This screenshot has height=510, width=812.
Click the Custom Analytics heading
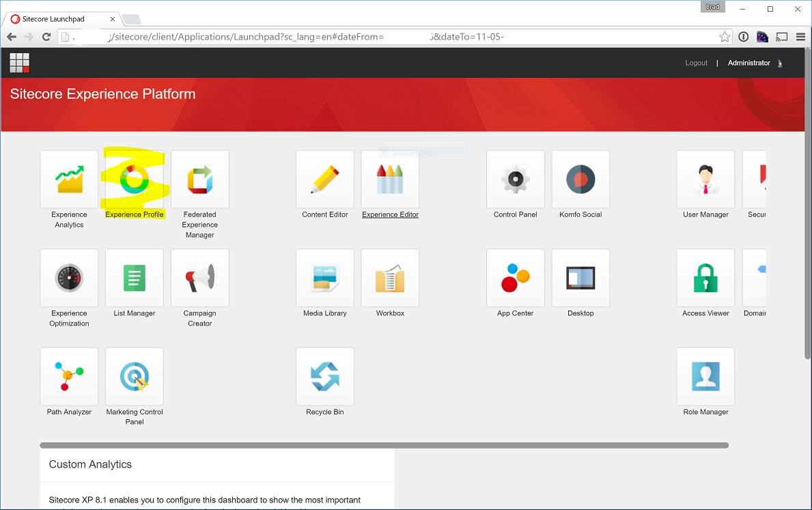click(x=90, y=464)
